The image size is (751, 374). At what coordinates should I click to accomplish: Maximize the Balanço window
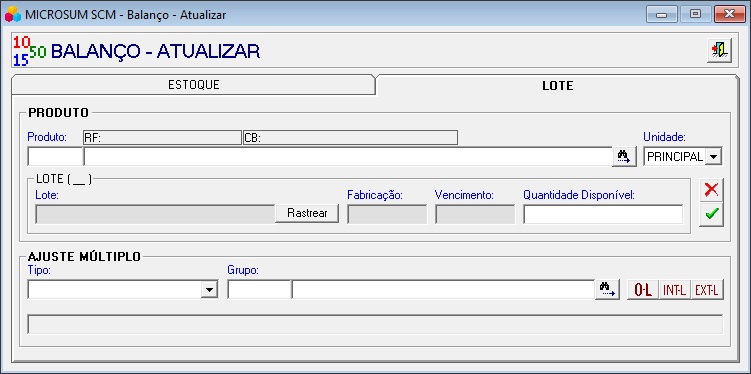695,14
